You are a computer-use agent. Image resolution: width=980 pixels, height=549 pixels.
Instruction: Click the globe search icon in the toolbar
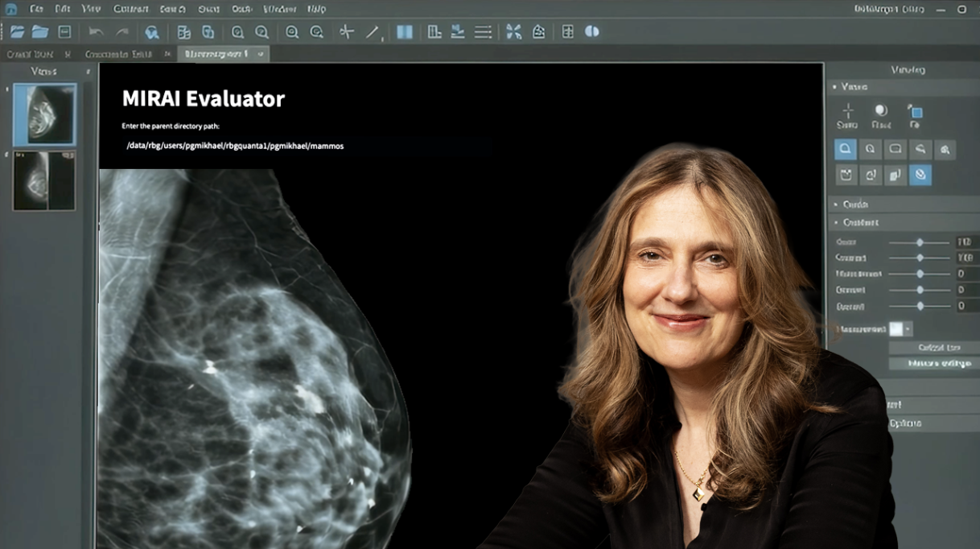(151, 32)
